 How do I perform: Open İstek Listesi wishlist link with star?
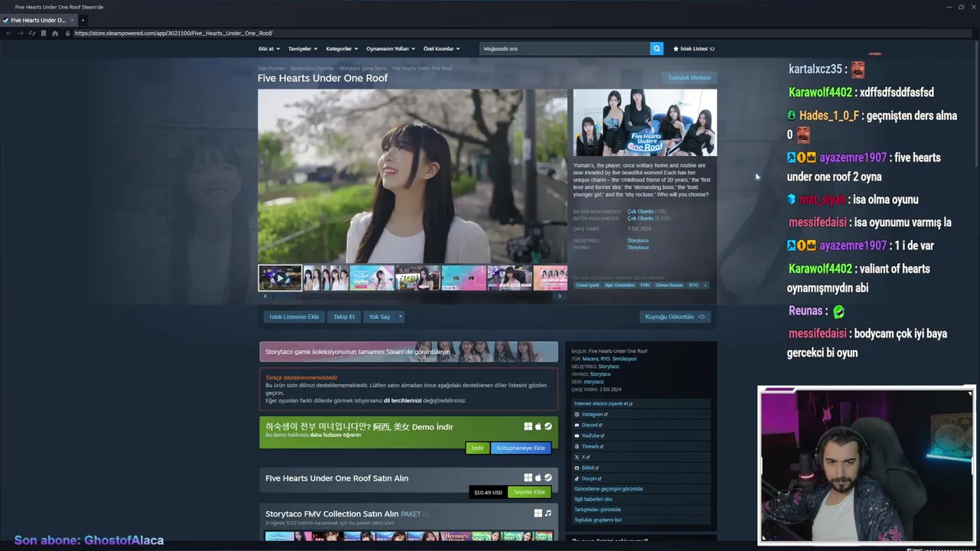coord(694,48)
